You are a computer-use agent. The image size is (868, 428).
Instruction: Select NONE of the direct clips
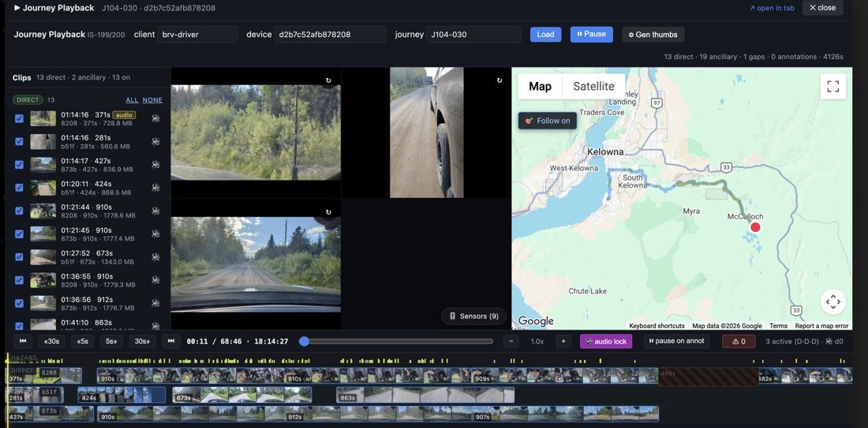click(x=152, y=100)
